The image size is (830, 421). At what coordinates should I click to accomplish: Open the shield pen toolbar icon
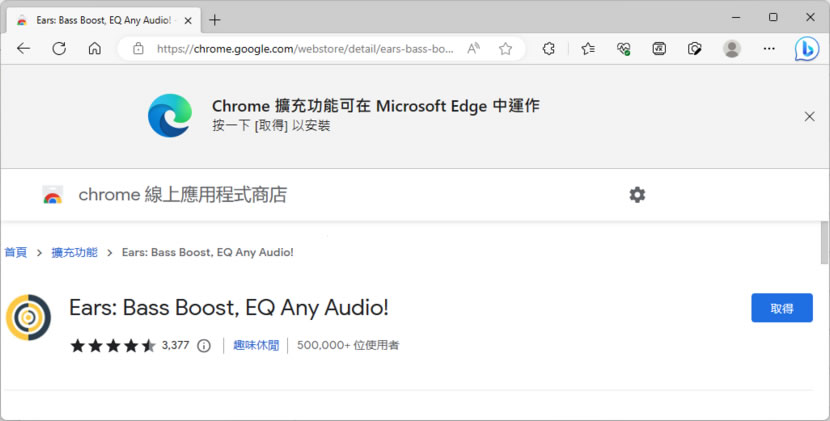pyautogui.click(x=694, y=49)
